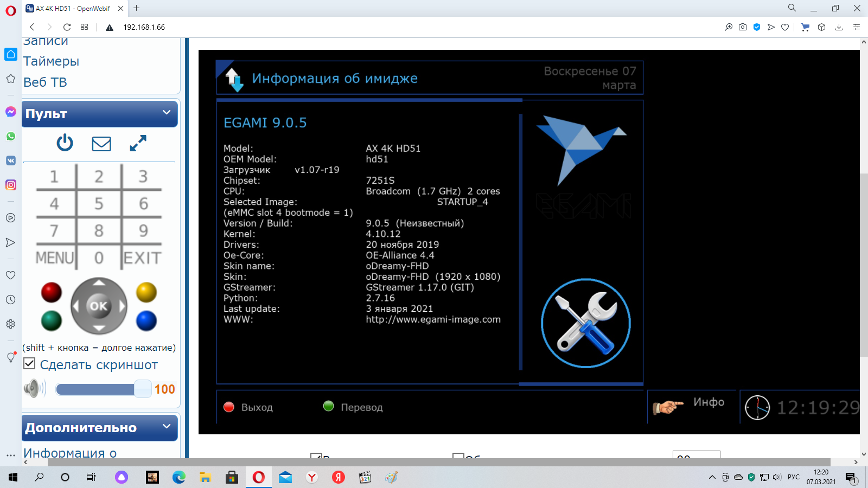Click the ad blocker shield icon

757,27
